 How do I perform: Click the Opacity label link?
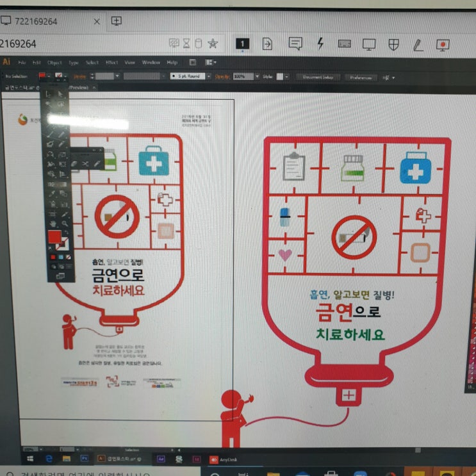pyautogui.click(x=222, y=76)
